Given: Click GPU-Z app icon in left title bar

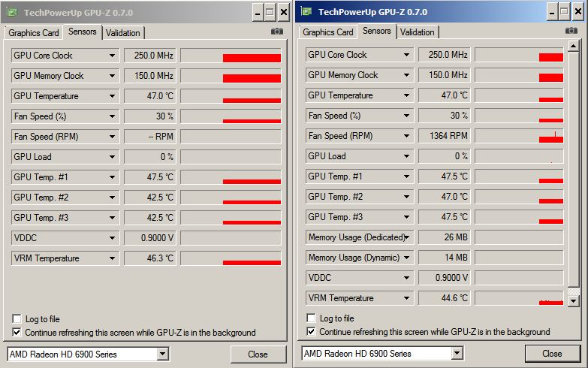Looking at the screenshot, I should coord(12,12).
